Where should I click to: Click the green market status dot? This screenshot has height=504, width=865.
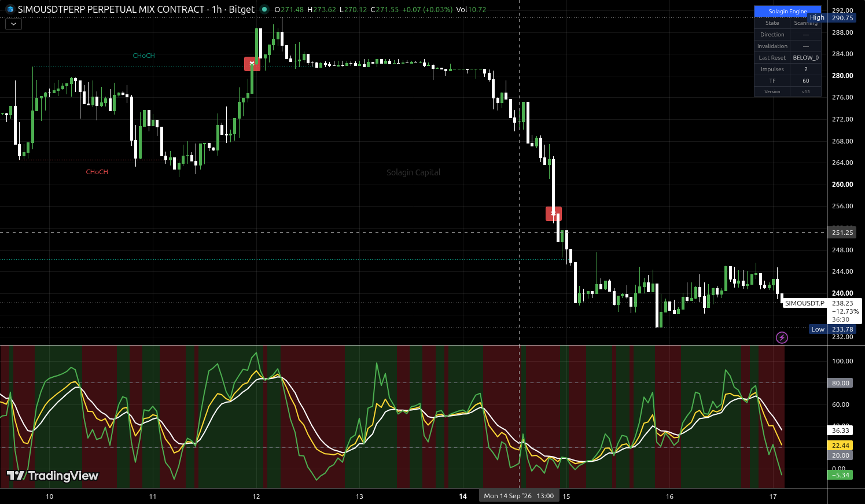click(264, 9)
